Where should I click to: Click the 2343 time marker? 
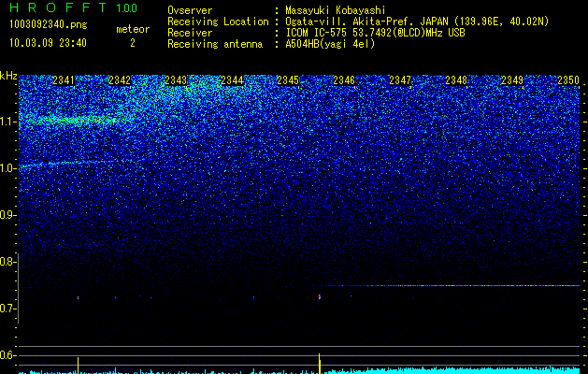click(x=176, y=80)
